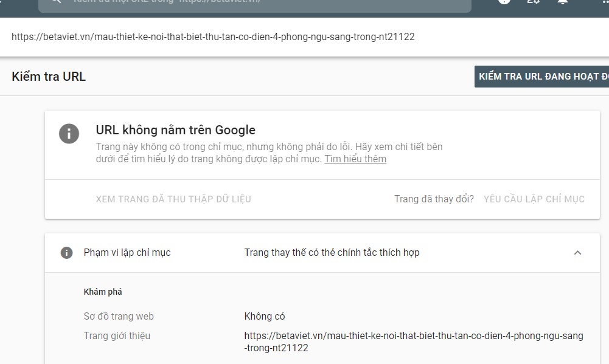The image size is (609, 364).
Task: Click the URL không nằm trên Google title
Action: click(x=176, y=130)
